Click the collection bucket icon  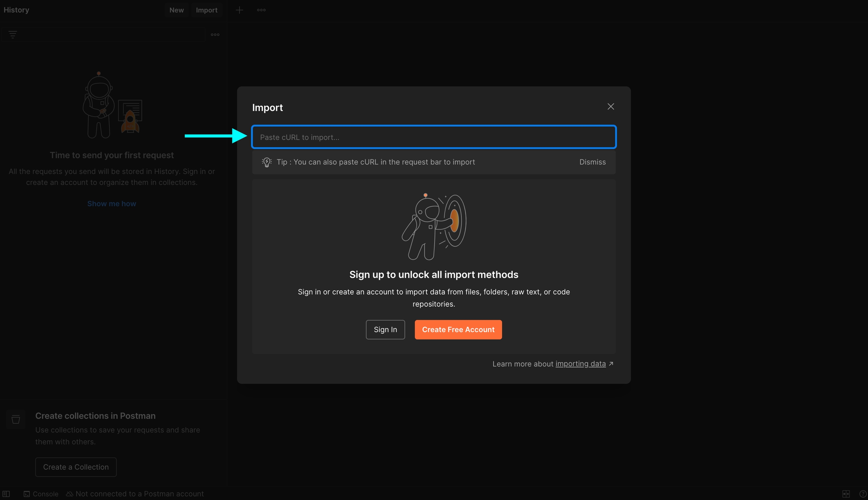click(x=16, y=419)
